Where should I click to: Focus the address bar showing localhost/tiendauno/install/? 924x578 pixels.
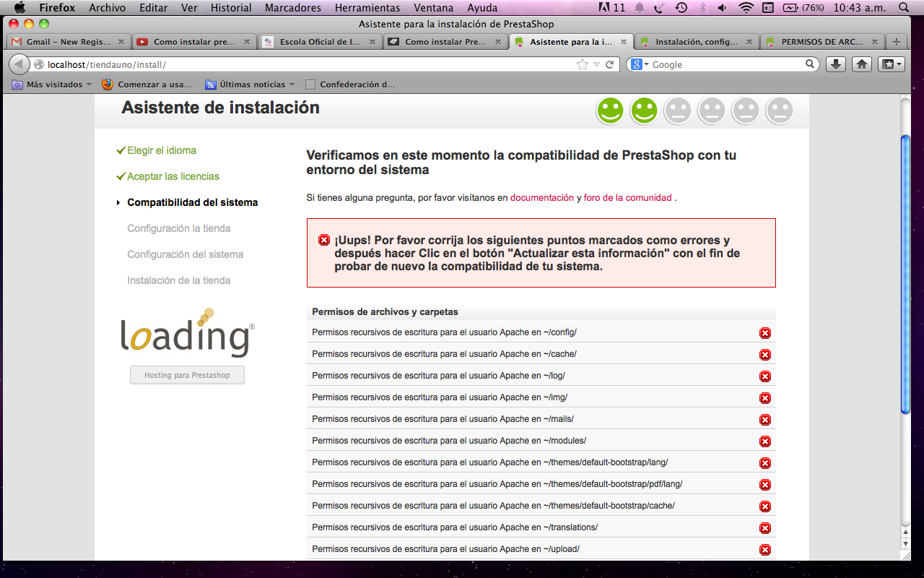[x=310, y=64]
